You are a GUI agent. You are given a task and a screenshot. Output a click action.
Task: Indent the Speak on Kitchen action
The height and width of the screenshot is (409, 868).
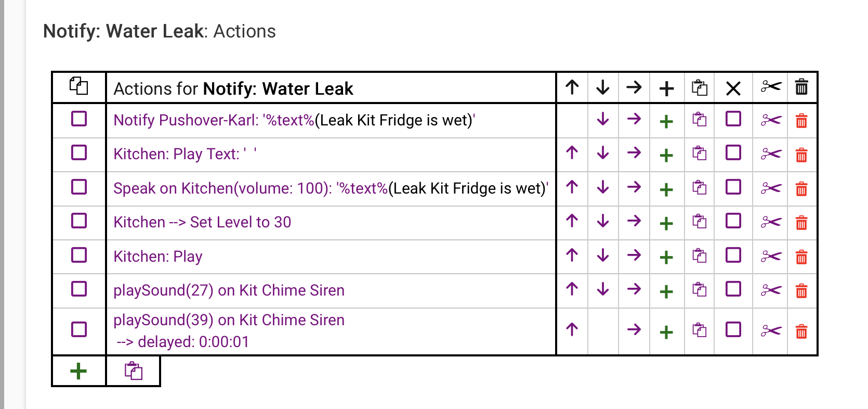click(x=634, y=187)
